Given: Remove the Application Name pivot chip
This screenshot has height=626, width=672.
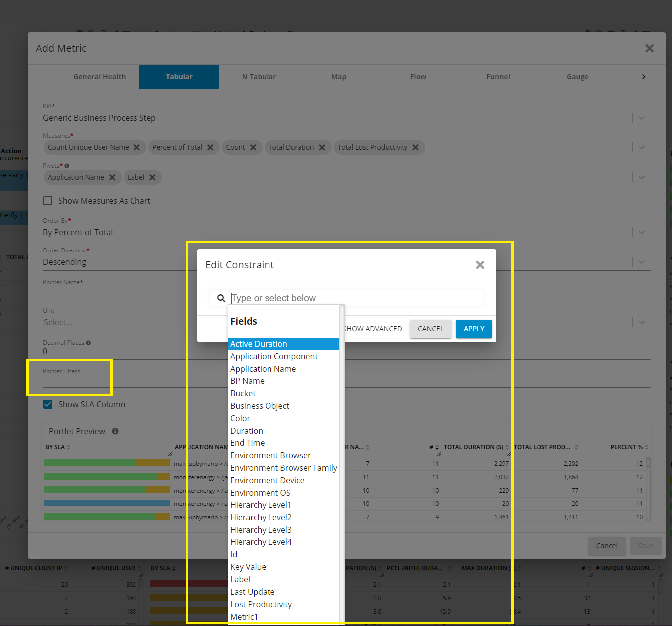Looking at the screenshot, I should click(x=112, y=177).
